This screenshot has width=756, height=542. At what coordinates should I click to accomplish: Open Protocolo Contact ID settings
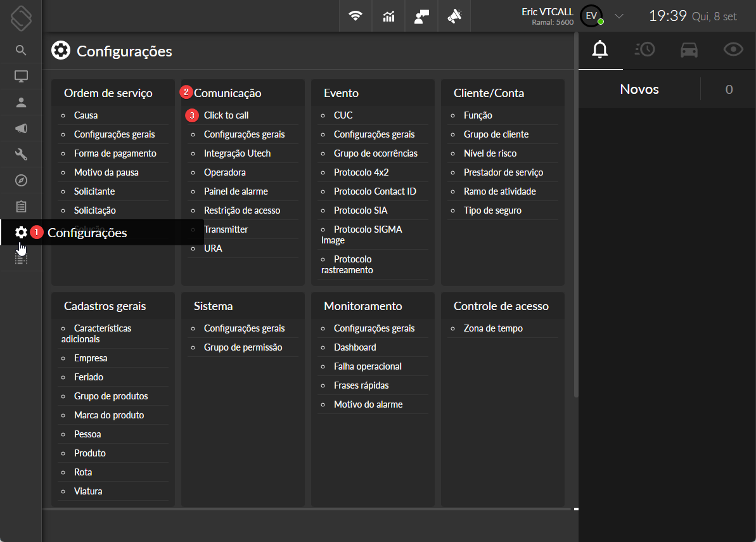375,191
